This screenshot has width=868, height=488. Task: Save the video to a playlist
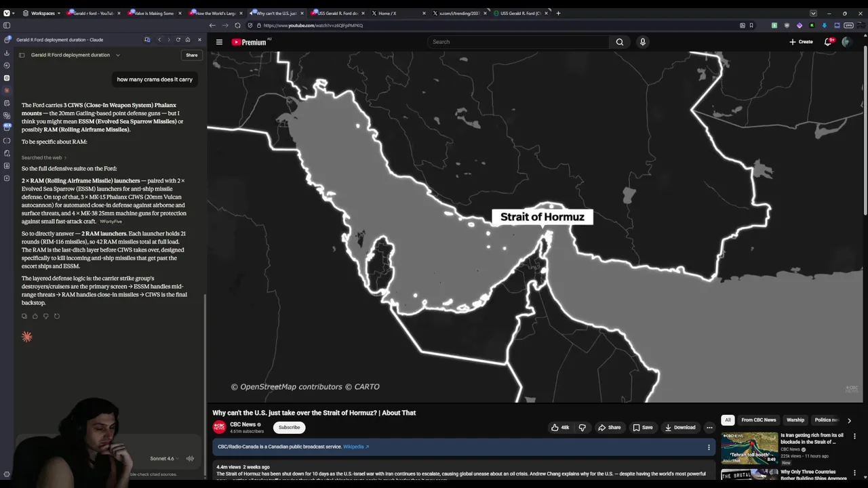pos(642,428)
